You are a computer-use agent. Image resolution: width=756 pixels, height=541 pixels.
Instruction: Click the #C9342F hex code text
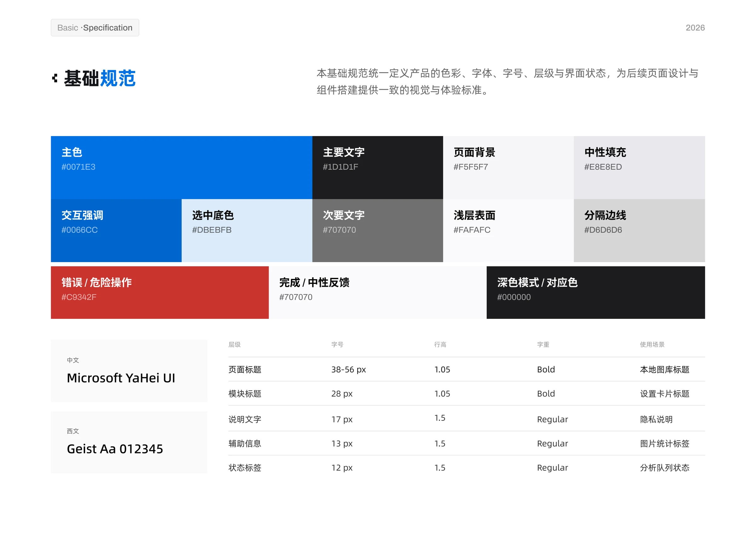(79, 297)
